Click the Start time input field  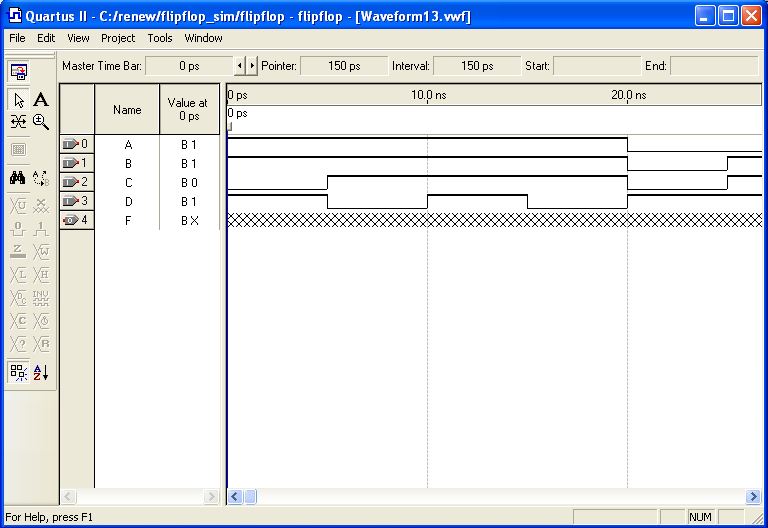click(x=596, y=66)
